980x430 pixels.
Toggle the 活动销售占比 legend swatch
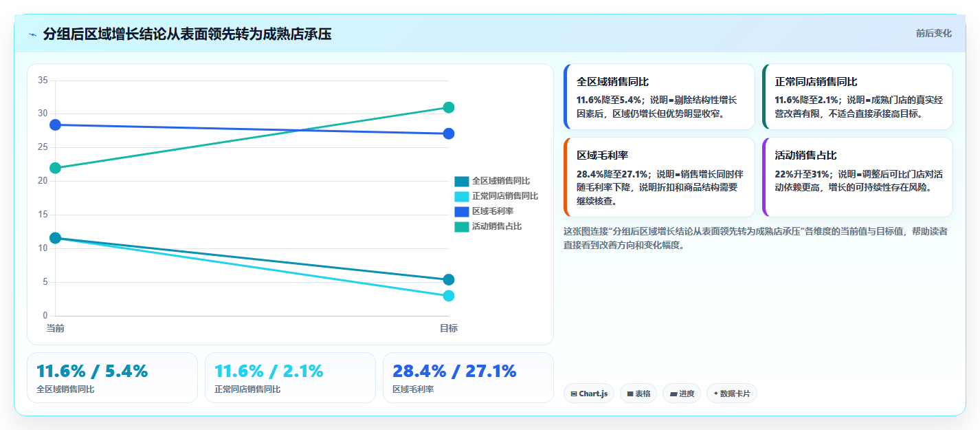click(461, 226)
